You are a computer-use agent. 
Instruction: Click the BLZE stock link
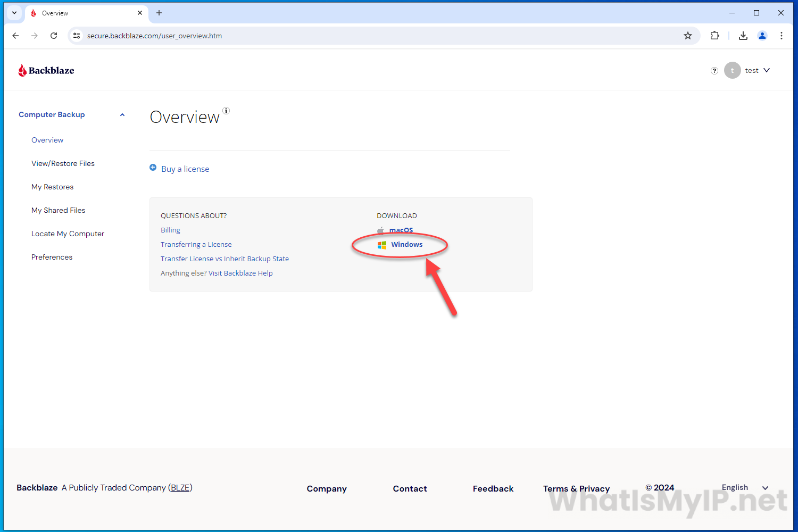tap(180, 488)
